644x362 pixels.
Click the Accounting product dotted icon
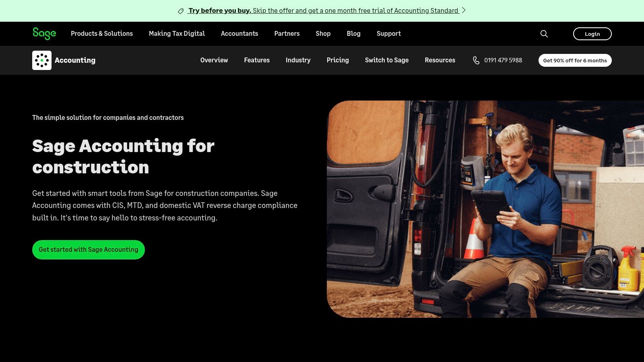(42, 60)
